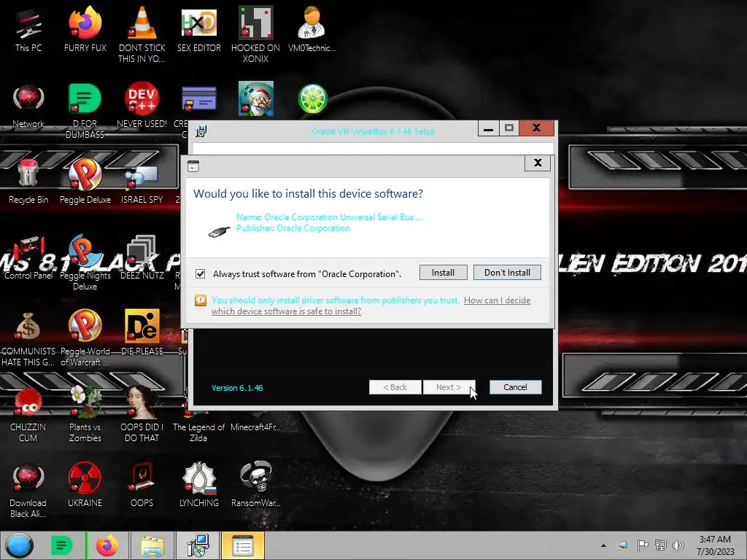Screen dimensions: 747x560
Task: Open Firefox from the taskbar
Action: click(x=107, y=545)
